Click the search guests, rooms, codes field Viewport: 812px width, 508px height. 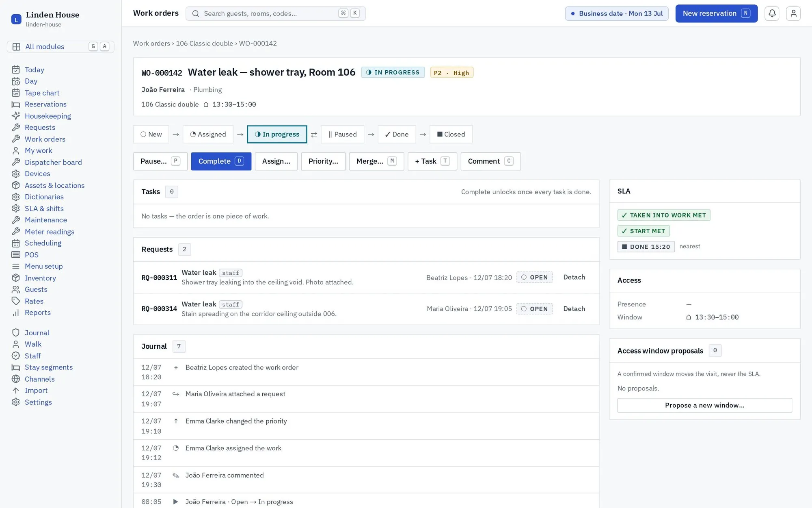click(x=276, y=13)
